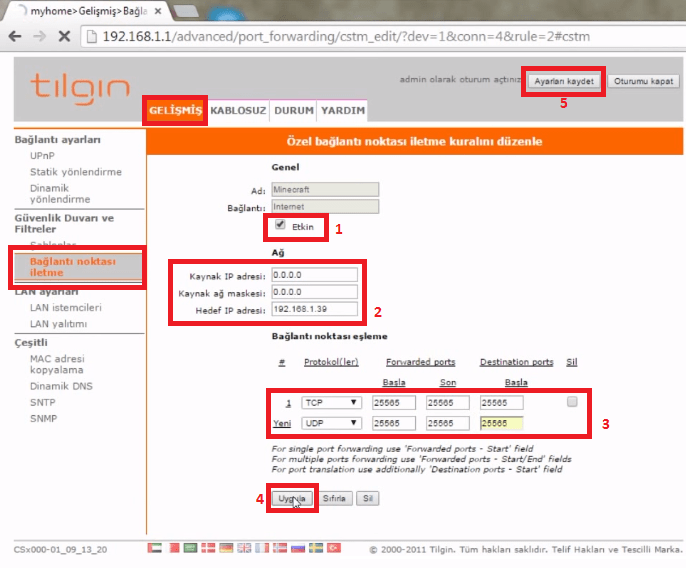Screen dimensions: 686x568
Task: Open the TCP protocol dropdown
Action: 331,403
